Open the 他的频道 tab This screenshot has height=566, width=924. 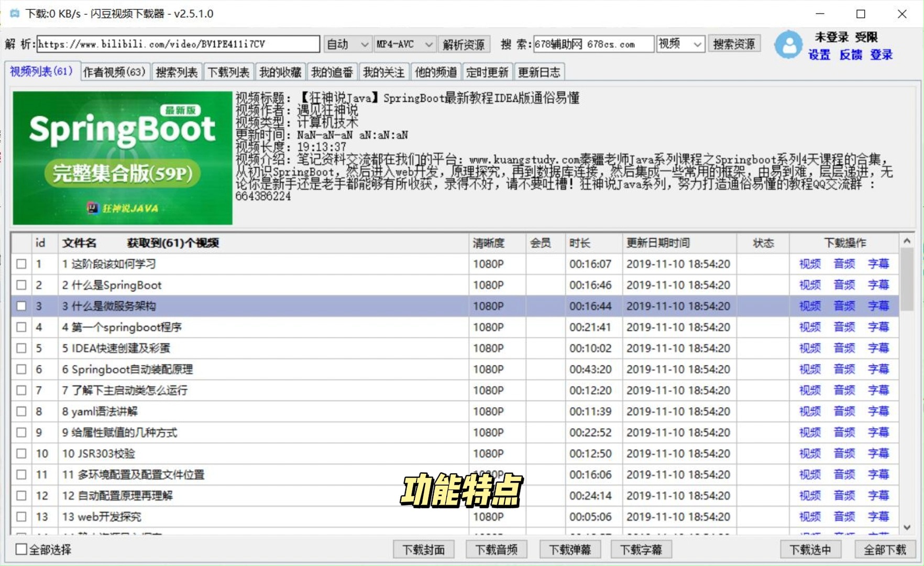(436, 72)
